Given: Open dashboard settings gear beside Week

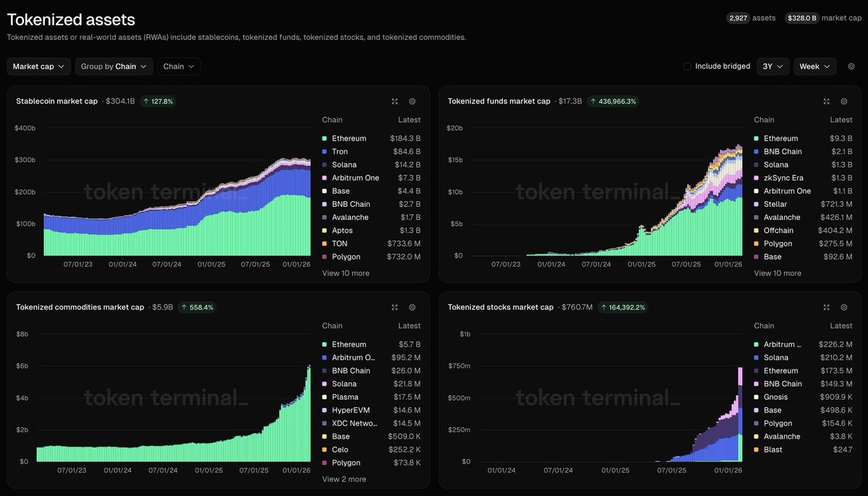Looking at the screenshot, I should (851, 67).
